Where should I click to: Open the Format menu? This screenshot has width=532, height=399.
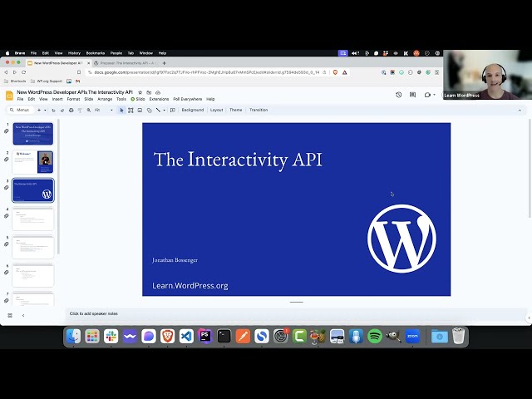(73, 99)
